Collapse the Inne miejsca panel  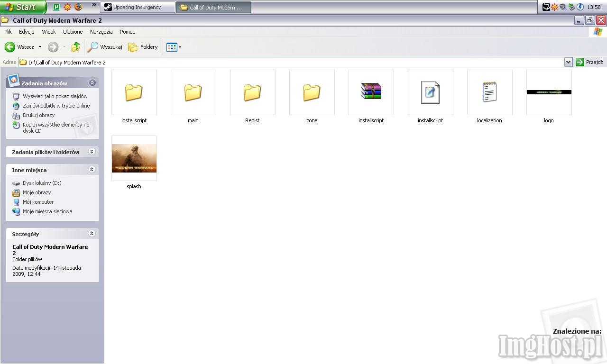pos(92,169)
